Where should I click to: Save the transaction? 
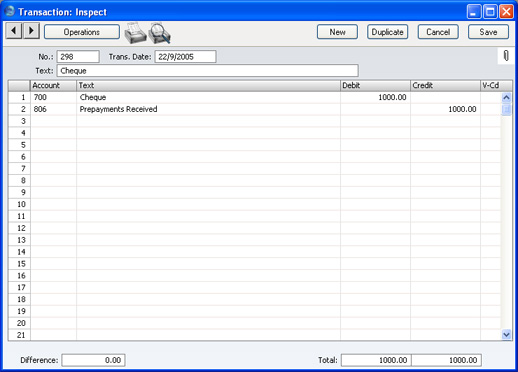tap(488, 32)
